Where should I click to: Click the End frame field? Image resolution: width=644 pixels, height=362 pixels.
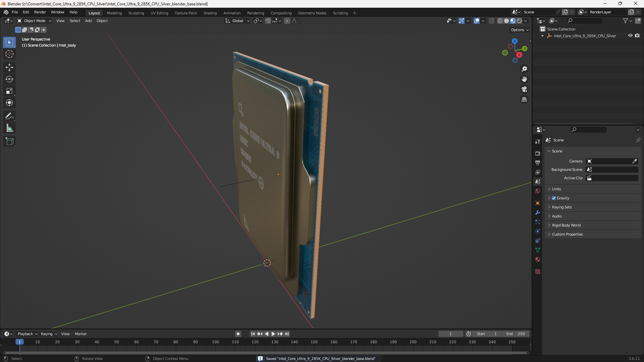click(x=516, y=334)
